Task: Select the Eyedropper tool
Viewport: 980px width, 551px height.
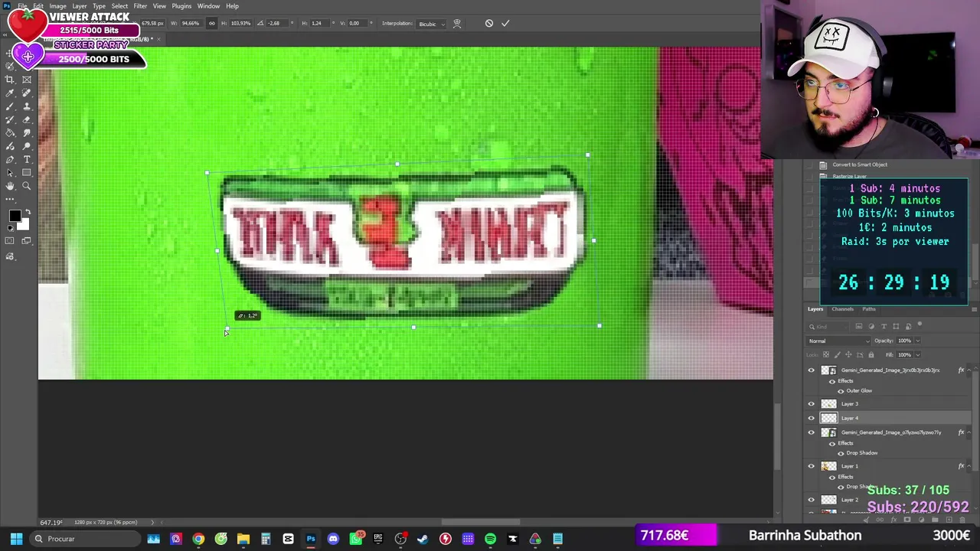Action: click(x=10, y=93)
